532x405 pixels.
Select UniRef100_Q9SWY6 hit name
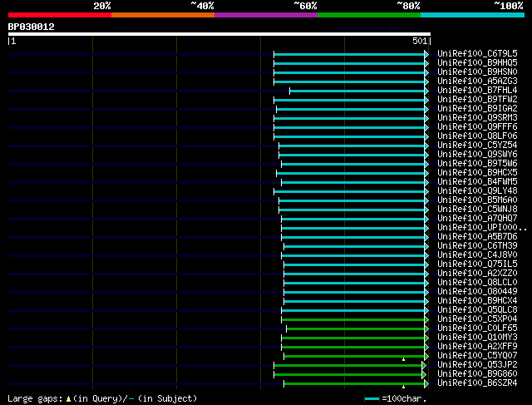(x=477, y=155)
